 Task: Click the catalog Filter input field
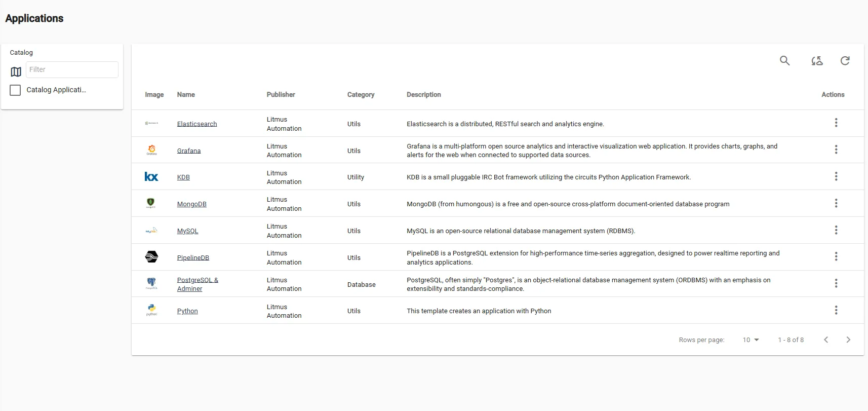coord(72,70)
